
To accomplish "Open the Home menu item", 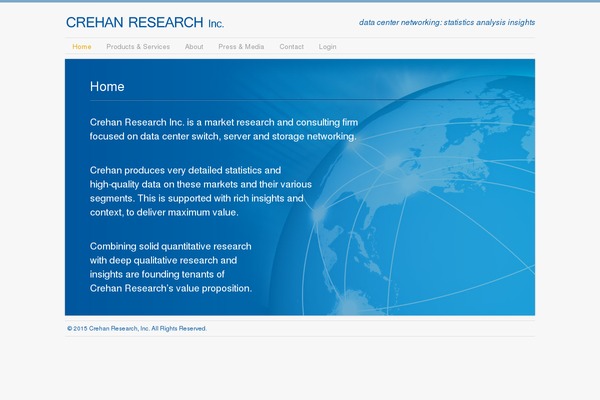I will point(82,47).
